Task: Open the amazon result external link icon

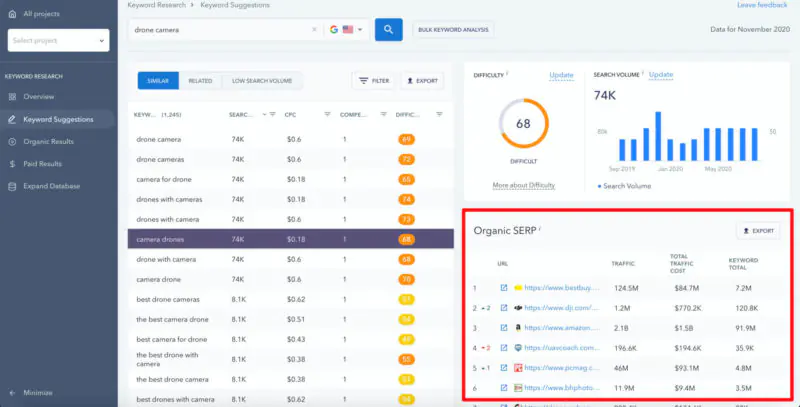Action: pyautogui.click(x=504, y=328)
